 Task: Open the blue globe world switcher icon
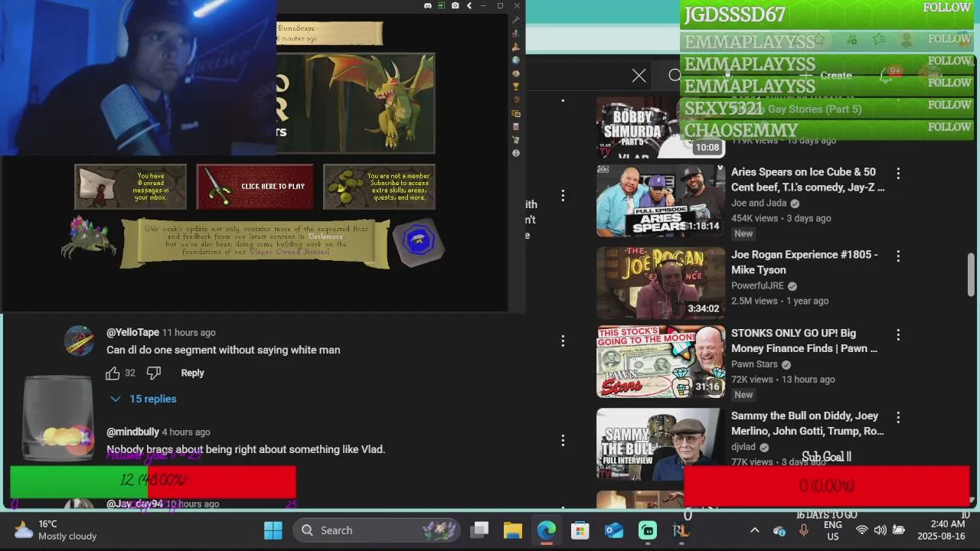[x=516, y=60]
